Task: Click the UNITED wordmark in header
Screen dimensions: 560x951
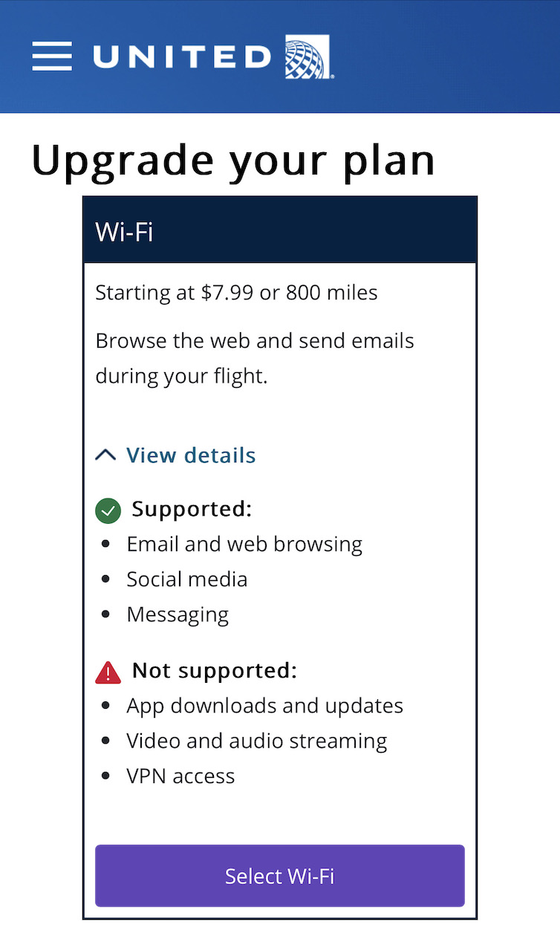Action: pyautogui.click(x=182, y=57)
